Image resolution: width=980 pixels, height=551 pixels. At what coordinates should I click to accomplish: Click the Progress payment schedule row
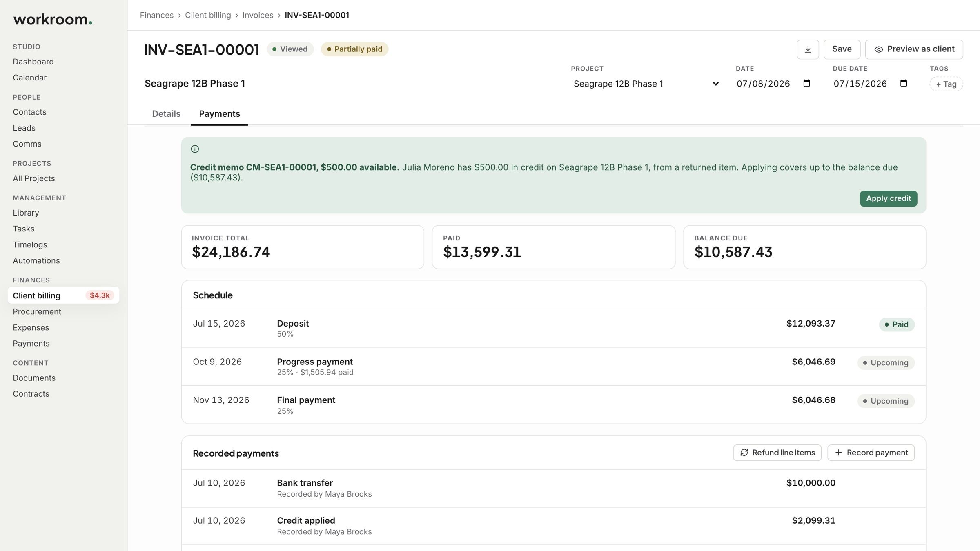coord(553,367)
